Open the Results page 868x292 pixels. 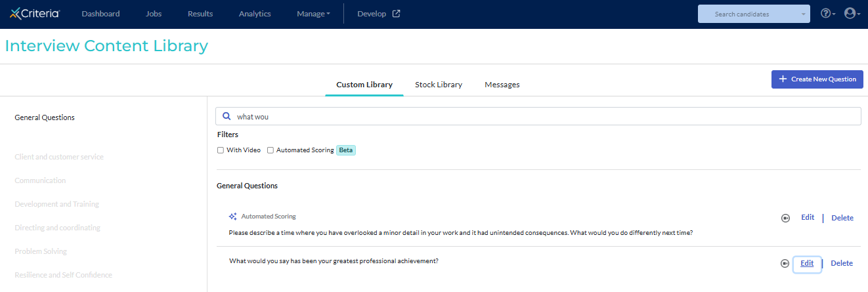tap(200, 14)
